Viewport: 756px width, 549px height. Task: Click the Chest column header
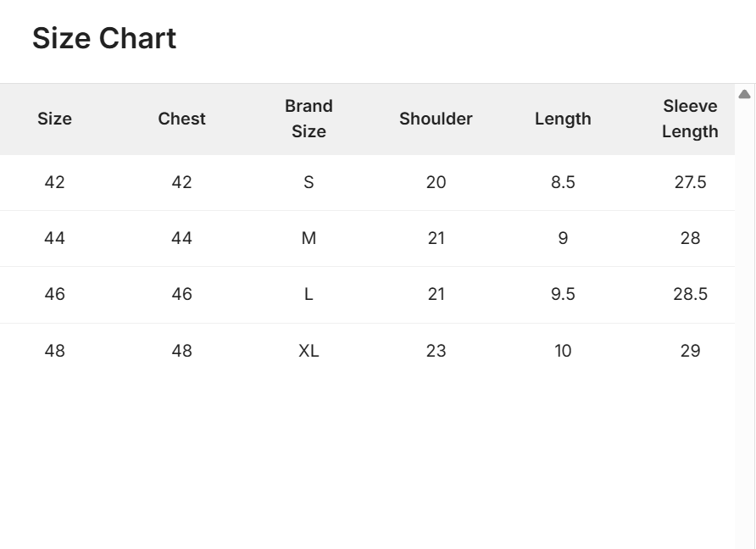(x=181, y=119)
